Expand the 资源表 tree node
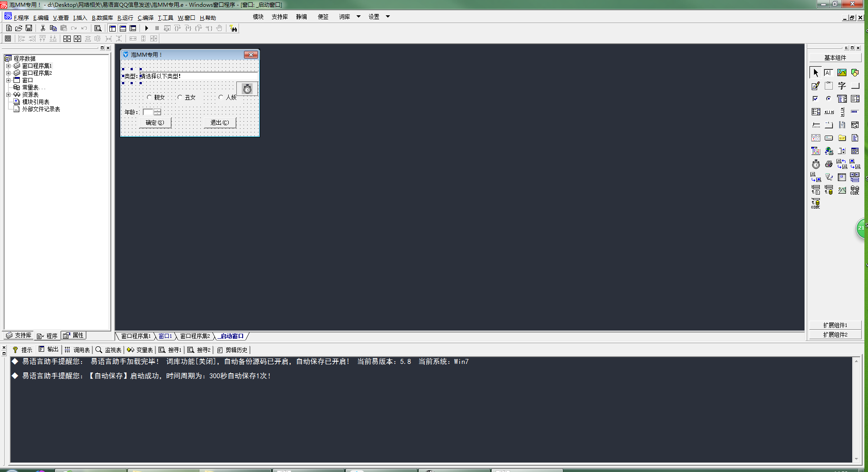 click(8, 95)
